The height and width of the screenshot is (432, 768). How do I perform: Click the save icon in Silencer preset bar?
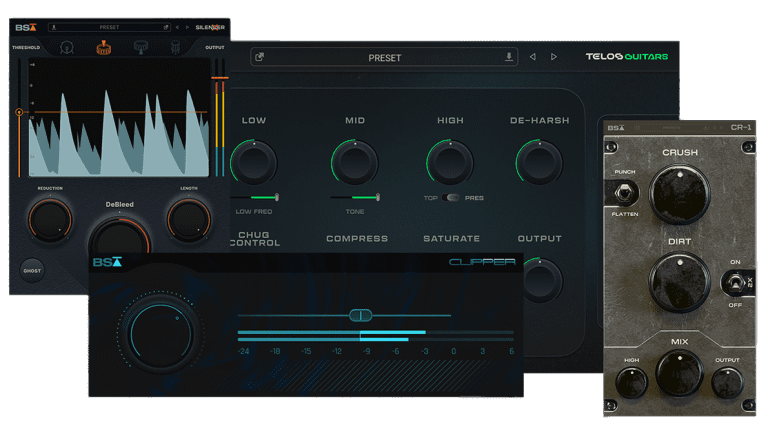[x=54, y=27]
